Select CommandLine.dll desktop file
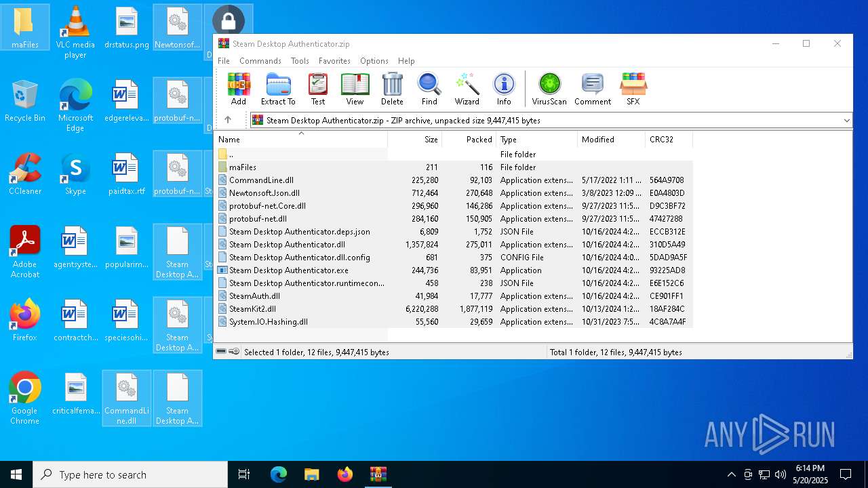The width and height of the screenshot is (868, 488). (x=127, y=399)
